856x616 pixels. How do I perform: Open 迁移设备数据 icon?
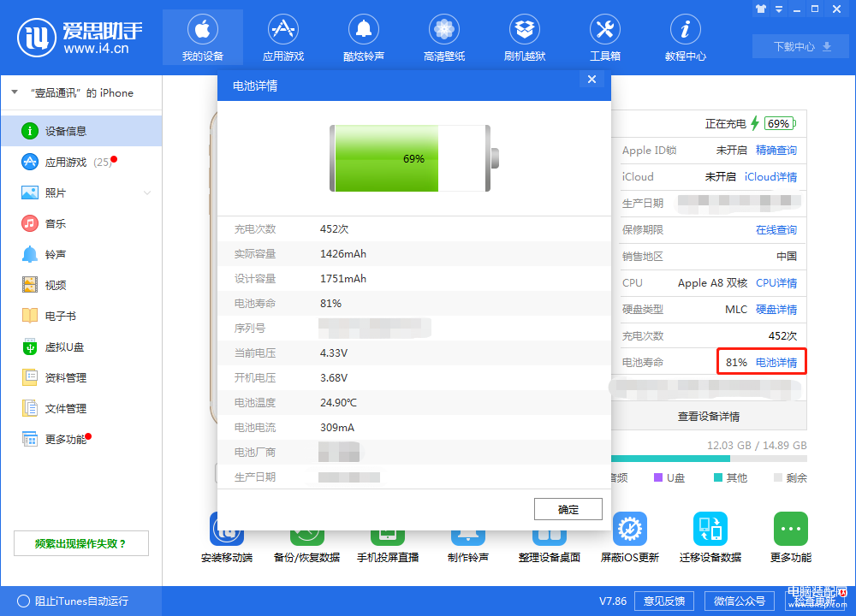710,529
